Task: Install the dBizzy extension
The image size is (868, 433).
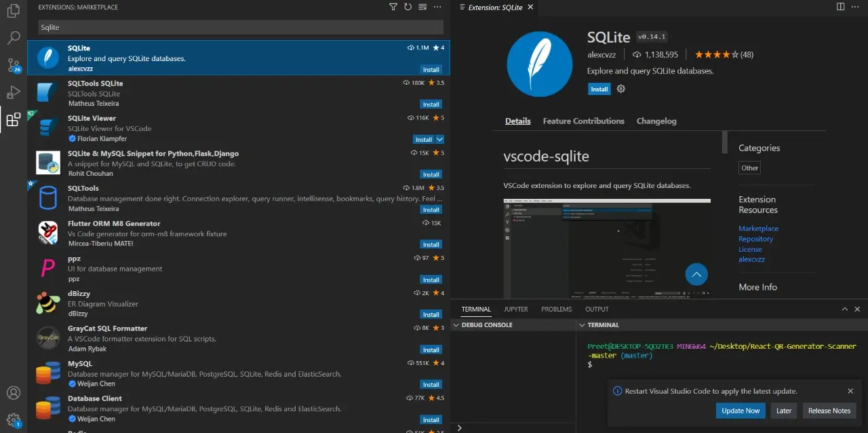Action: pos(431,314)
